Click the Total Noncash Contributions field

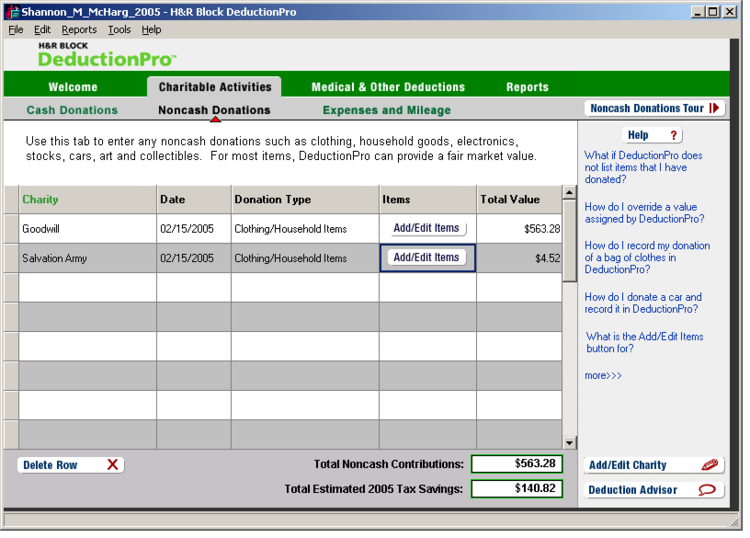pos(517,463)
